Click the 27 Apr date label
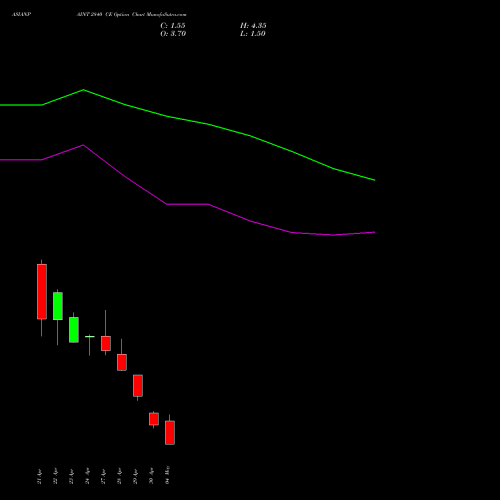This screenshot has height=500, width=500. 103,476
